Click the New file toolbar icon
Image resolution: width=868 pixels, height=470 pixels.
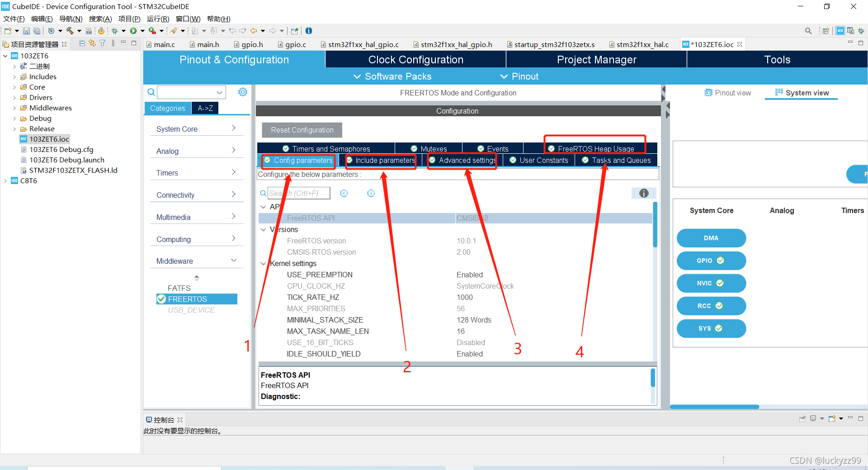click(x=8, y=31)
